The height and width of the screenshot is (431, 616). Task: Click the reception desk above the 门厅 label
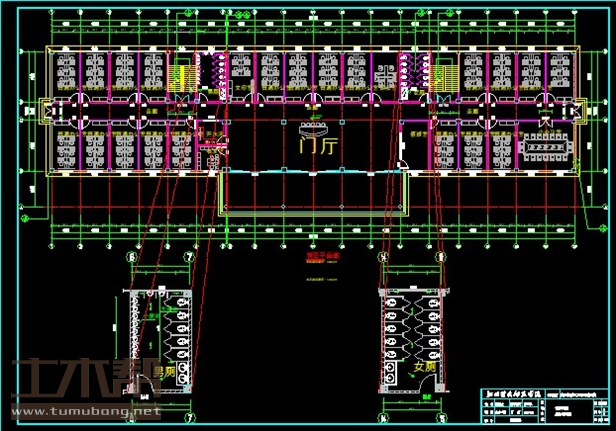pyautogui.click(x=313, y=128)
